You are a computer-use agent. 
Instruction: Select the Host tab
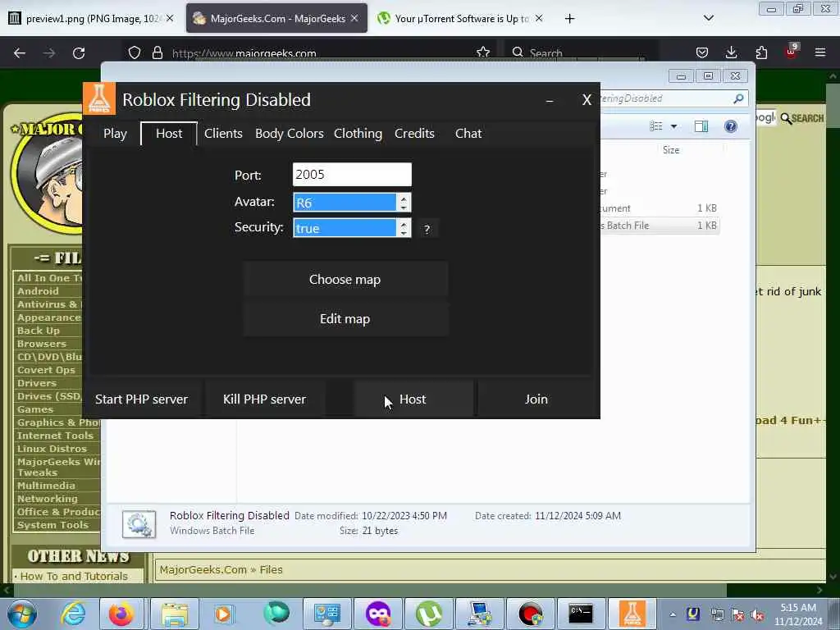169,134
